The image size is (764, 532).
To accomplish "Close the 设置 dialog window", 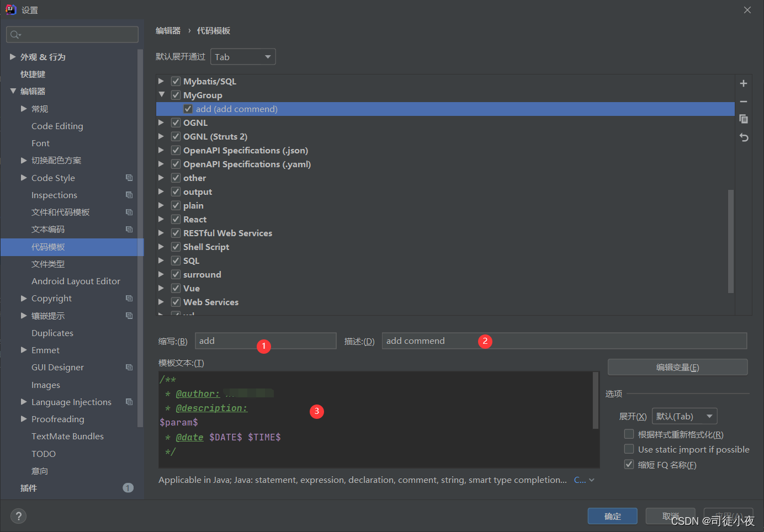I will coord(747,10).
